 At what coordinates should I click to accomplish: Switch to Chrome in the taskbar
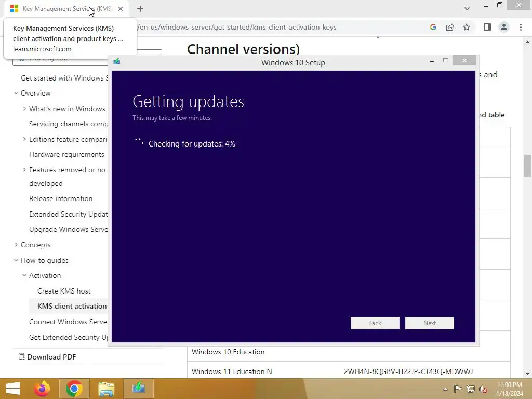[74, 389]
